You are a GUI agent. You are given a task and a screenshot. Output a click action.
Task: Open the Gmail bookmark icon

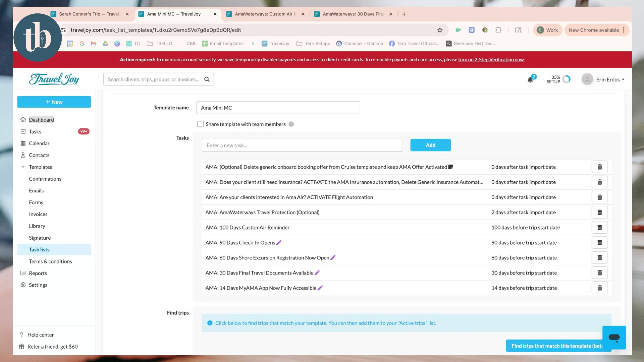click(94, 44)
